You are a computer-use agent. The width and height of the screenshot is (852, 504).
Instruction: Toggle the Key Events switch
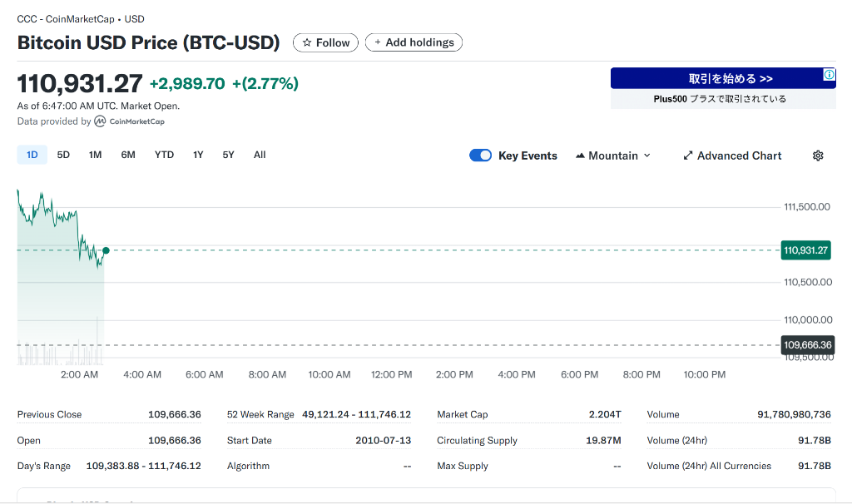pos(480,156)
